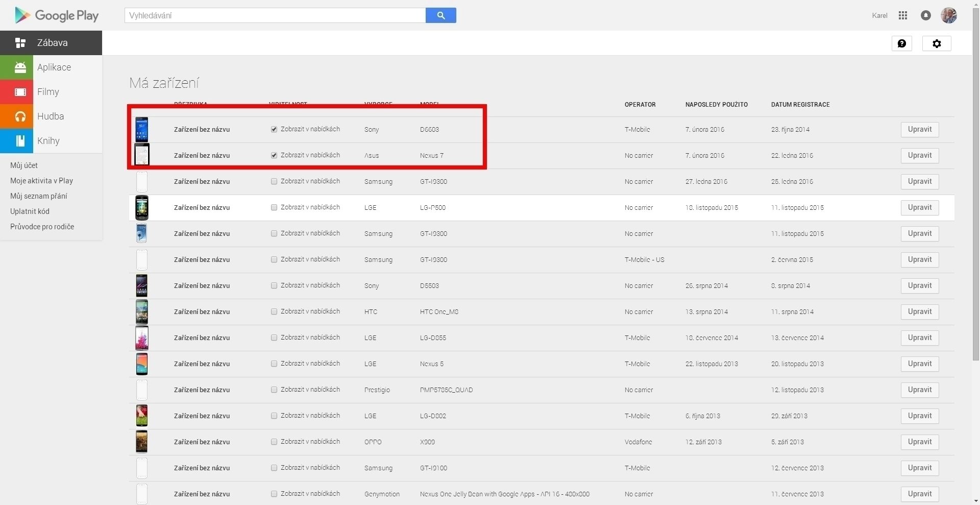This screenshot has height=505, width=980.
Task: Check Zobrazit v nabídkách for Sony D5503
Action: pyautogui.click(x=274, y=285)
